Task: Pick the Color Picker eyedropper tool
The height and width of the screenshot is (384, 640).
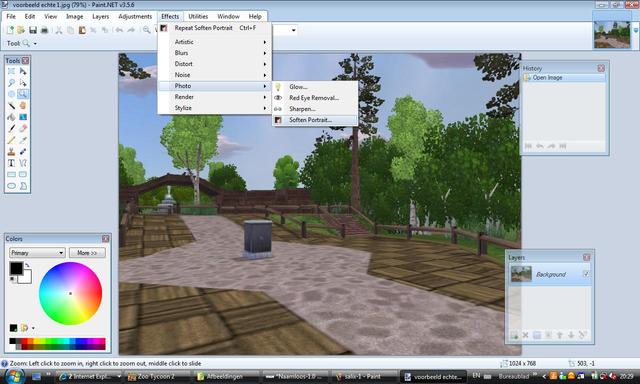Action: point(23,140)
